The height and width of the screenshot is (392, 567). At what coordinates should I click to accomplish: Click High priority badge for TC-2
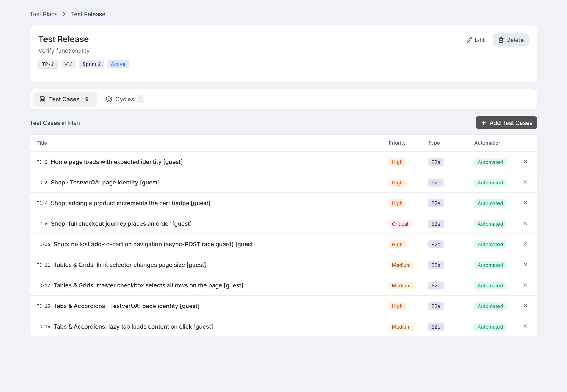tap(397, 162)
